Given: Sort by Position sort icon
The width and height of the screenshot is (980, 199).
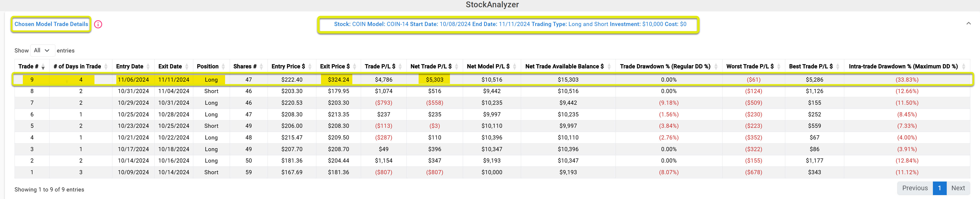Looking at the screenshot, I should [x=223, y=67].
